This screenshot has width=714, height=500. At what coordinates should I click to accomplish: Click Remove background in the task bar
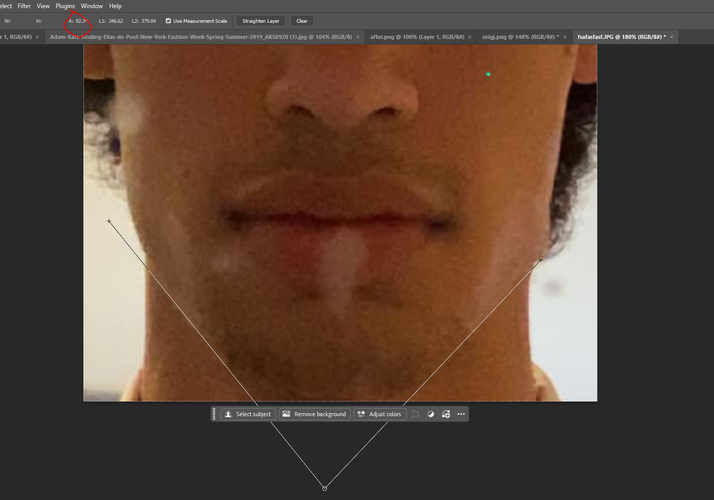[314, 414]
